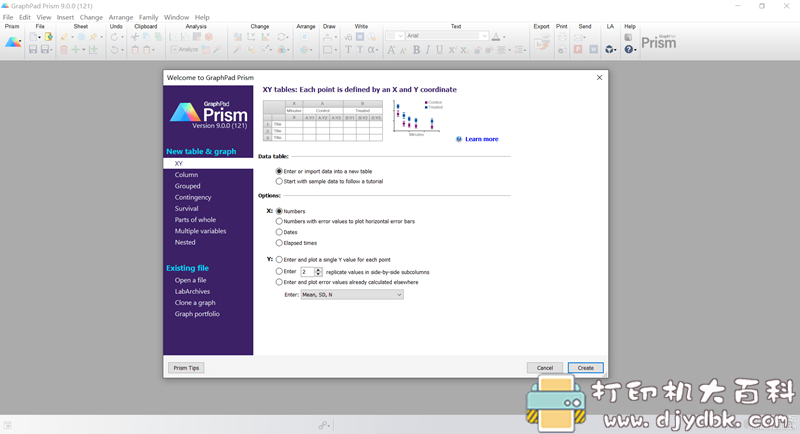Click the Export graph icon
The image size is (800, 434).
[x=542, y=44]
